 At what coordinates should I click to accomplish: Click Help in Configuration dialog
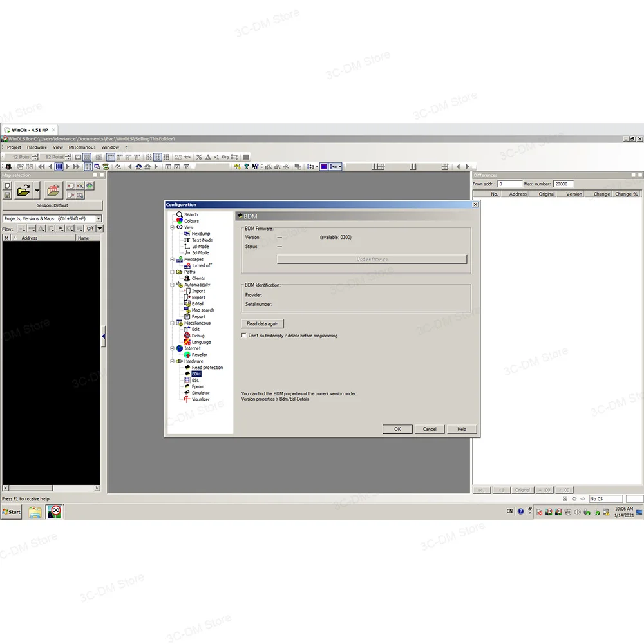pos(462,429)
